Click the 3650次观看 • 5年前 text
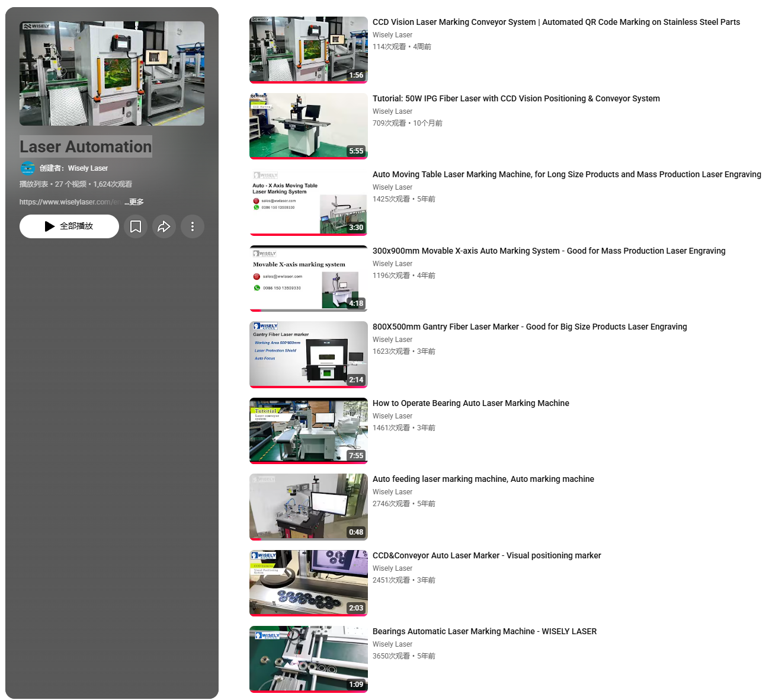 tap(404, 656)
